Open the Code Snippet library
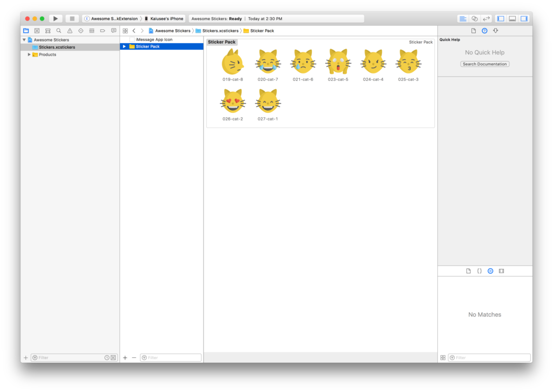Viewport: 553px width, 392px height. tap(480, 271)
